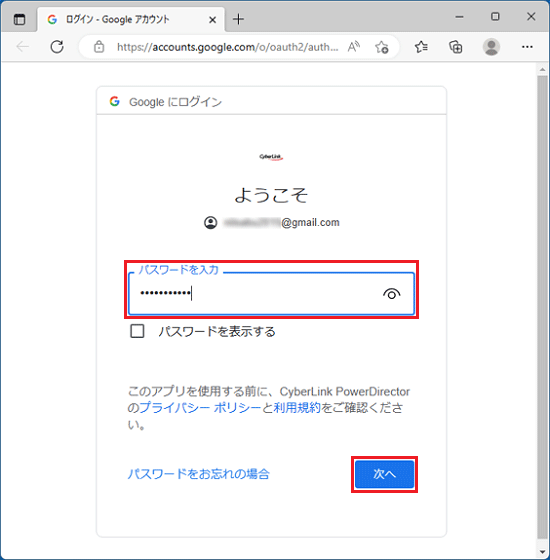Check the パスワードを表示する checkbox
Screen dimensions: 550x560
click(137, 331)
